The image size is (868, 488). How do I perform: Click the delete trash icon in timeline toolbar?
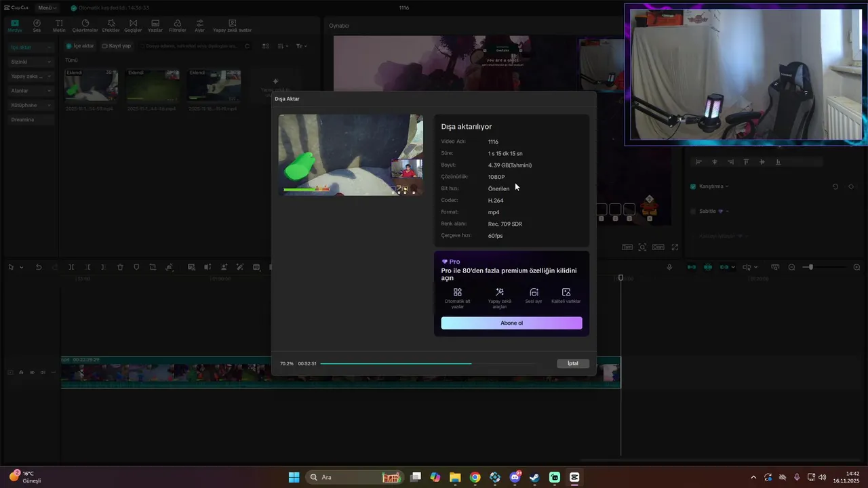tap(120, 267)
